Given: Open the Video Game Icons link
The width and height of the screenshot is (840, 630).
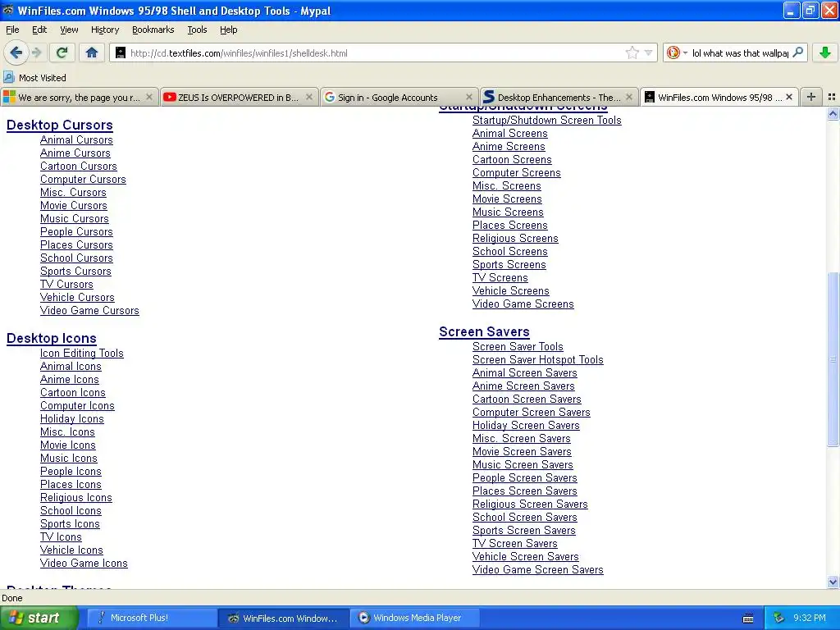Looking at the screenshot, I should coord(84,563).
